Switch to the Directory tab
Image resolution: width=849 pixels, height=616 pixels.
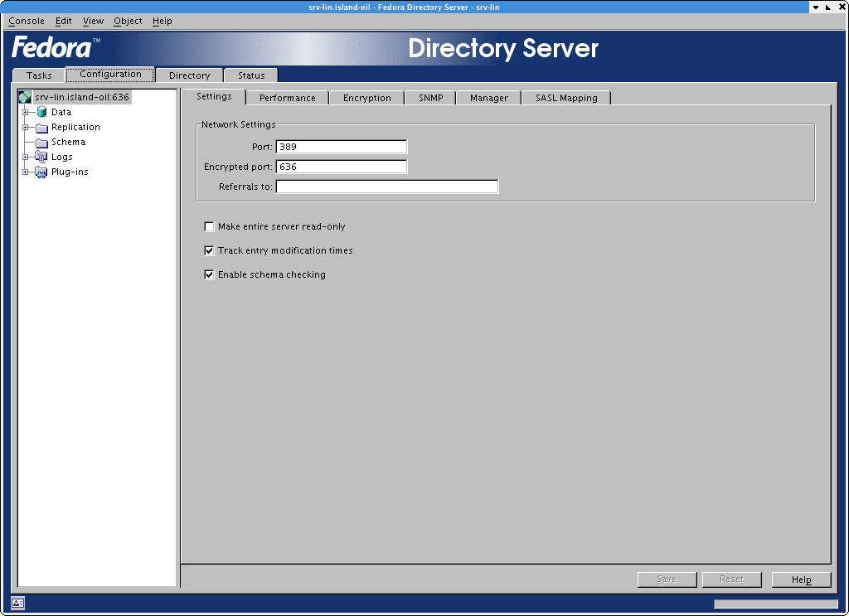coord(190,75)
